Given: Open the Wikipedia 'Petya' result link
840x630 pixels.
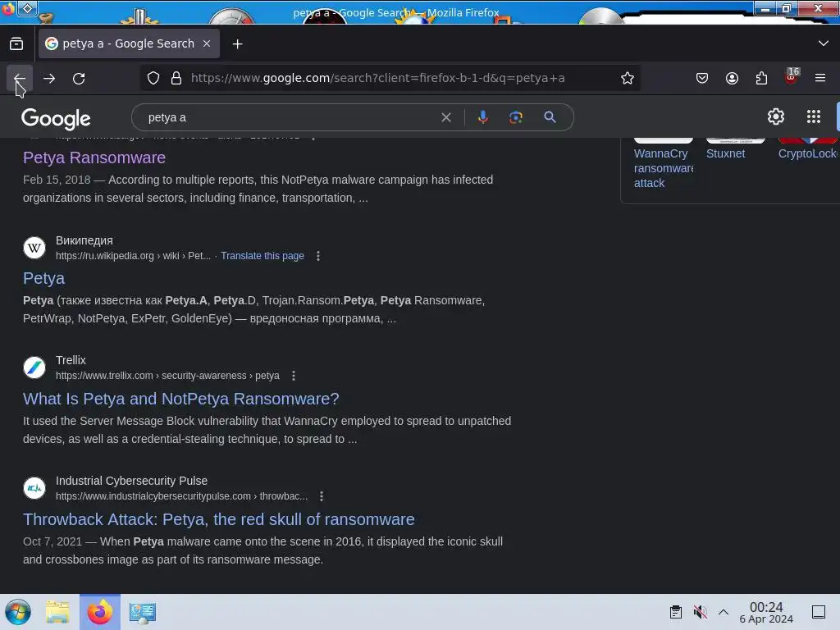Looking at the screenshot, I should click(44, 278).
